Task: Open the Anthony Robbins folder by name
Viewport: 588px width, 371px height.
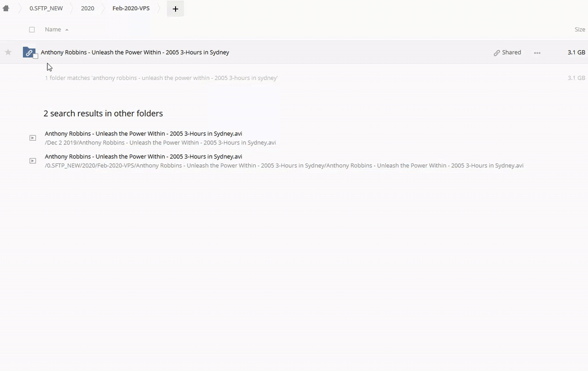Action: point(135,53)
